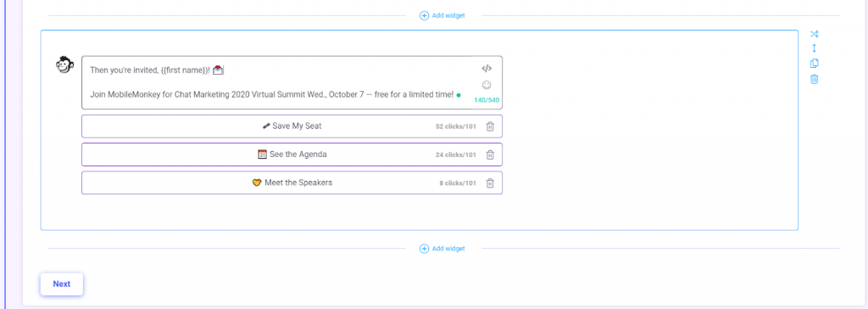Open the emoji picker smiley icon
Screen dimensions: 868x309
pyautogui.click(x=486, y=86)
